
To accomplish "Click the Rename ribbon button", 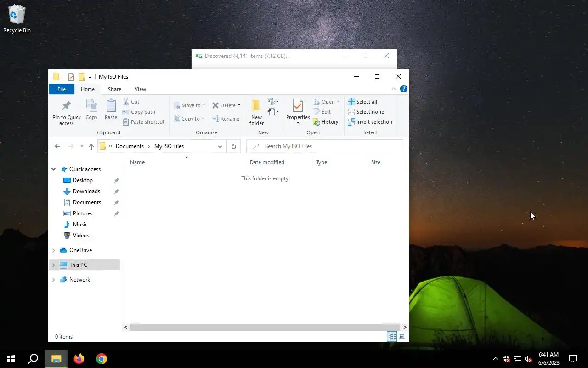I will [x=226, y=119].
